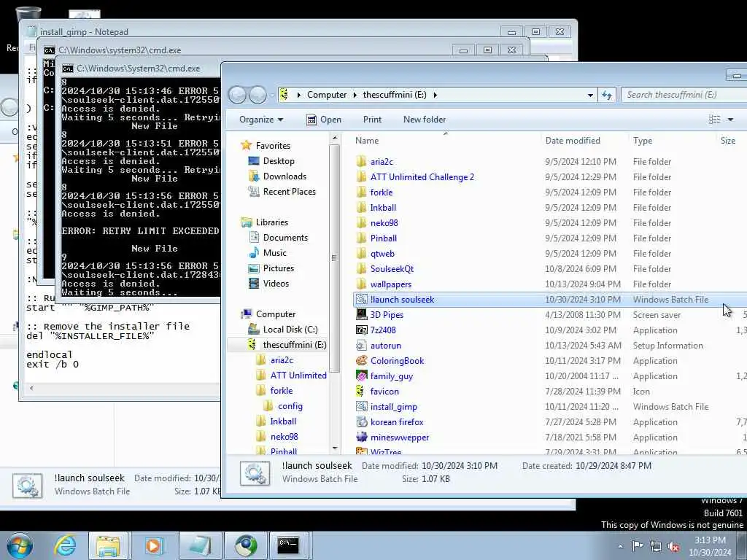Image resolution: width=747 pixels, height=560 pixels.
Task: Open view options dropdown arrow
Action: (730, 120)
